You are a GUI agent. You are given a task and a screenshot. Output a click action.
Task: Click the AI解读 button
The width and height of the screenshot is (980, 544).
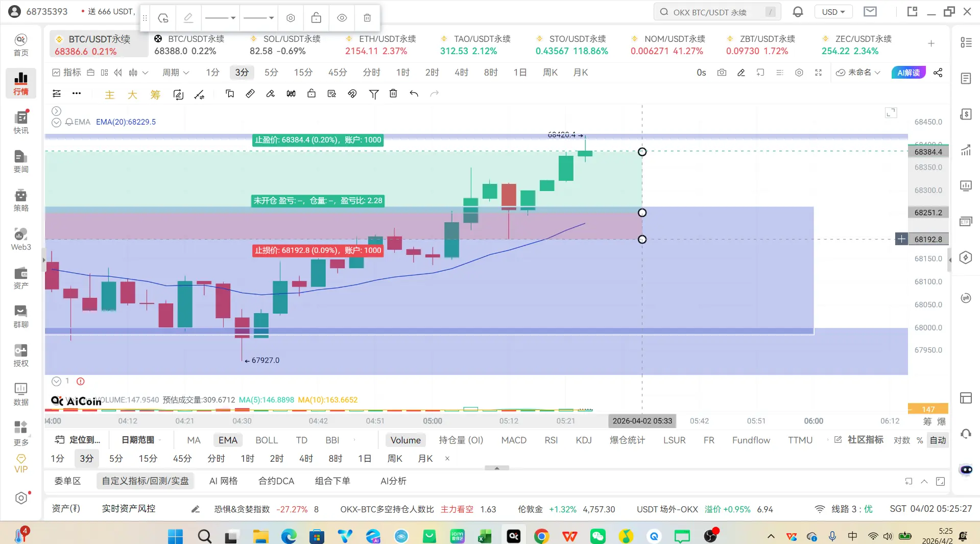point(909,73)
